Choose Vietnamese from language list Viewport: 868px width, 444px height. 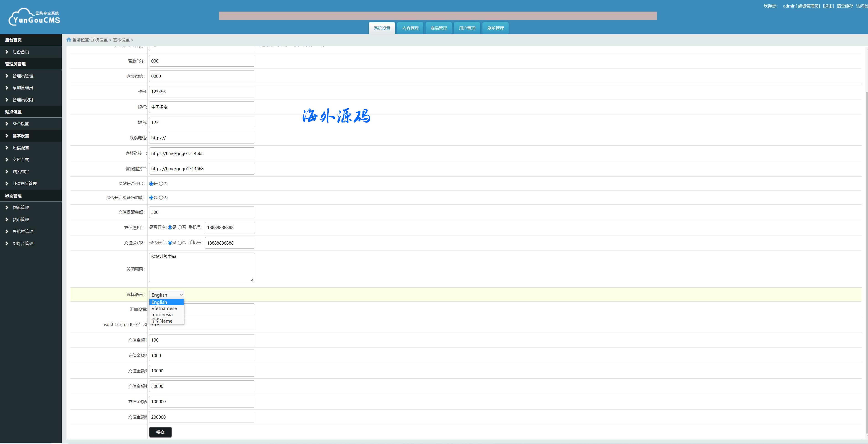pyautogui.click(x=164, y=308)
